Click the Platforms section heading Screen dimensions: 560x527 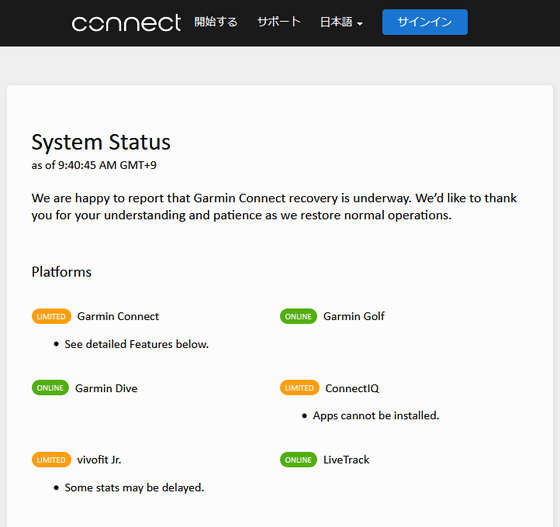[x=61, y=272]
